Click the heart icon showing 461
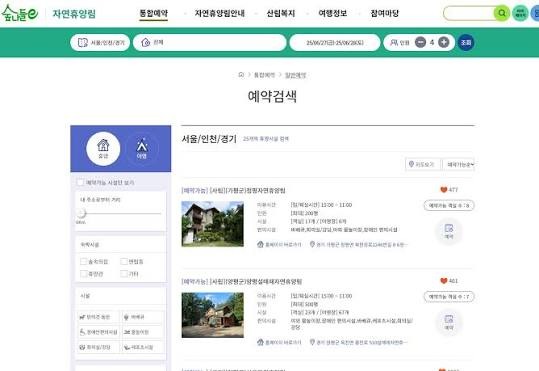The width and height of the screenshot is (539, 371). click(444, 281)
